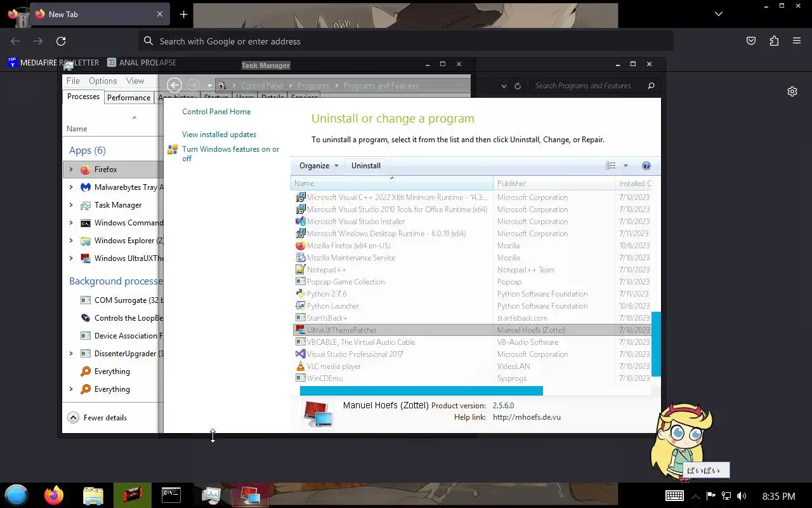Click the Task Manager icon in taskbar
Image resolution: width=812 pixels, height=508 pixels.
[211, 495]
